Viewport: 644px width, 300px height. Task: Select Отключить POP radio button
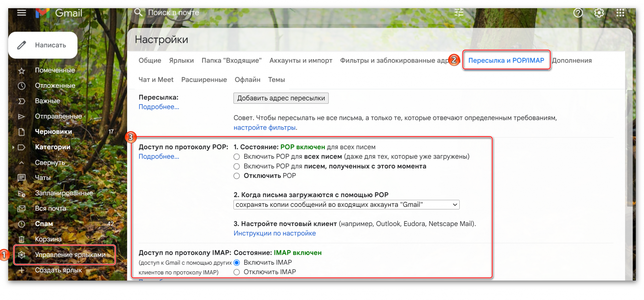(237, 176)
